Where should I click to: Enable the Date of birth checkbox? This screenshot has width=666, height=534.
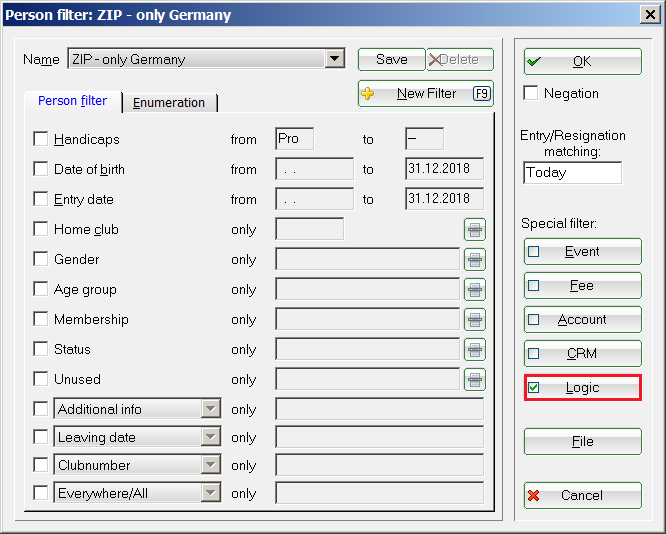pos(41,169)
